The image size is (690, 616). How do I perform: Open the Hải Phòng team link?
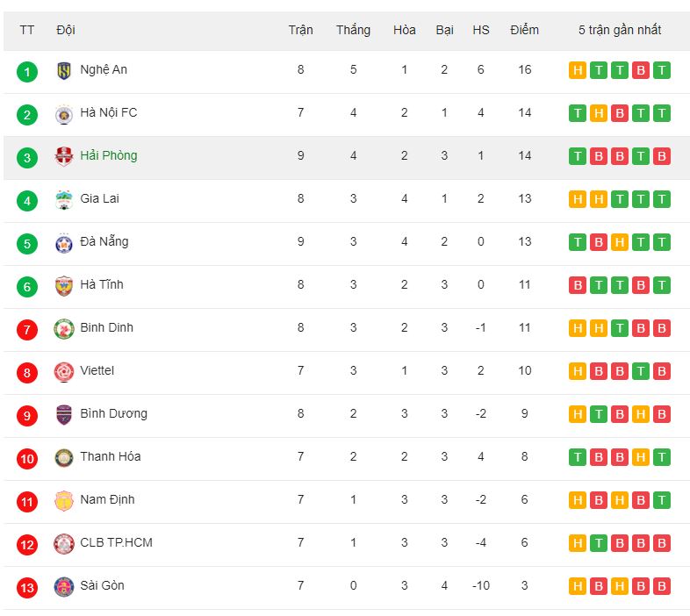coord(109,156)
